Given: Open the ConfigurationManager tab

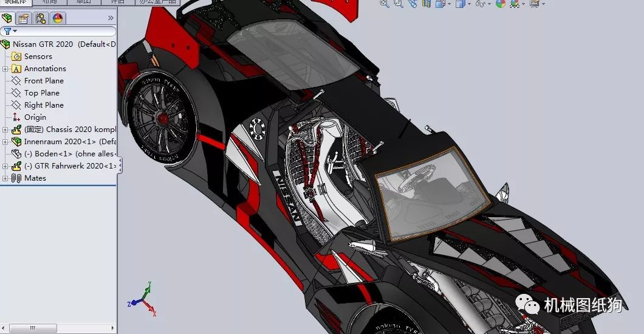Looking at the screenshot, I should [x=41, y=18].
